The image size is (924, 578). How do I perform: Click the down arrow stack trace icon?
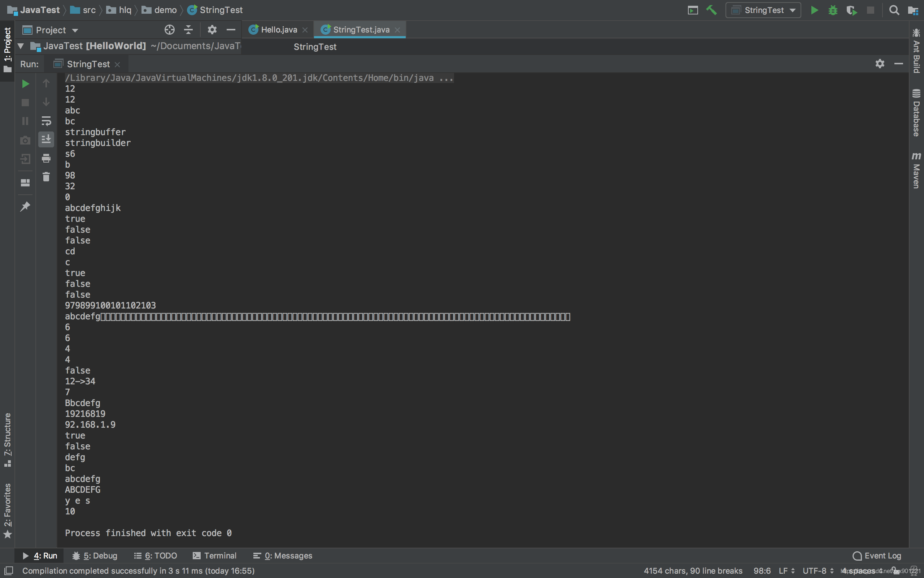coord(46,102)
